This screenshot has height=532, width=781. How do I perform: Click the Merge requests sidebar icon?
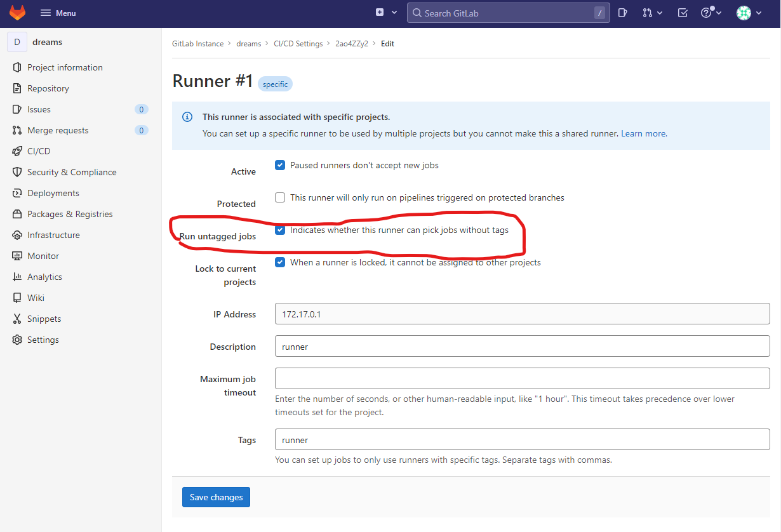click(17, 130)
